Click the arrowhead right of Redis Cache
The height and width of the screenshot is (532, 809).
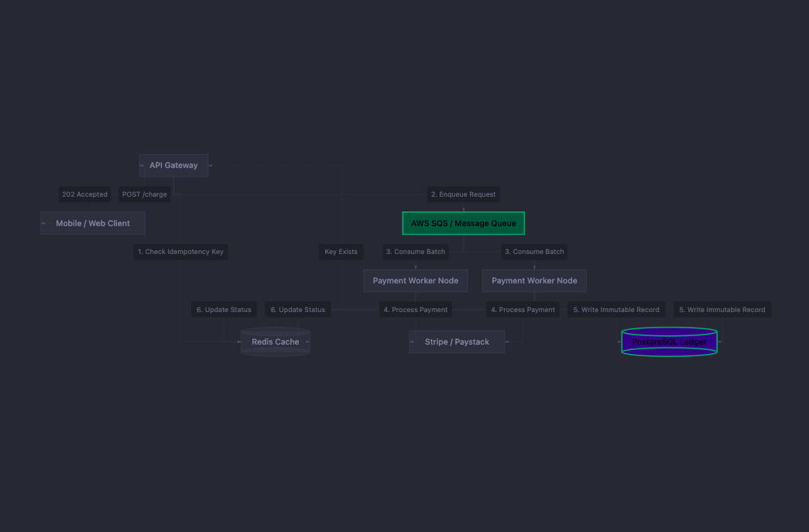(x=307, y=342)
